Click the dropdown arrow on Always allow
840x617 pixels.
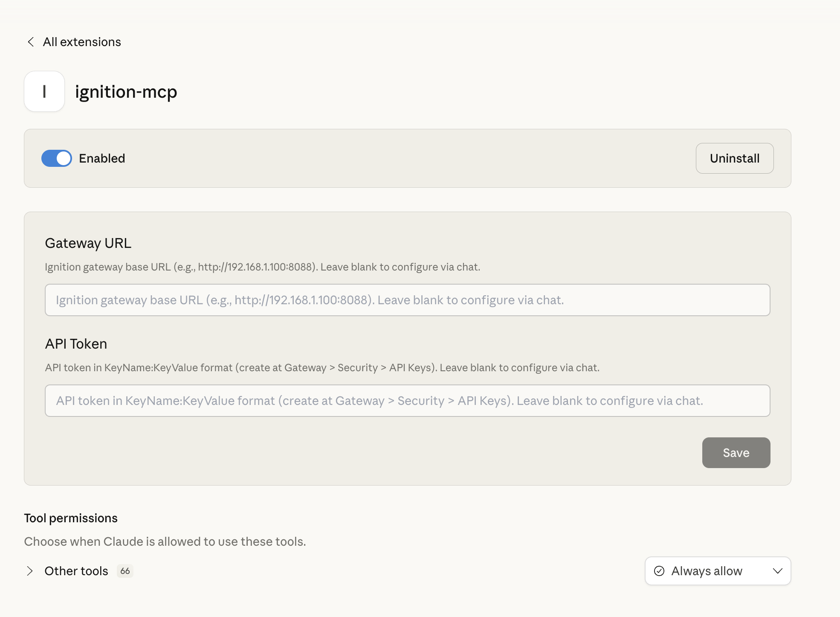[x=778, y=571]
